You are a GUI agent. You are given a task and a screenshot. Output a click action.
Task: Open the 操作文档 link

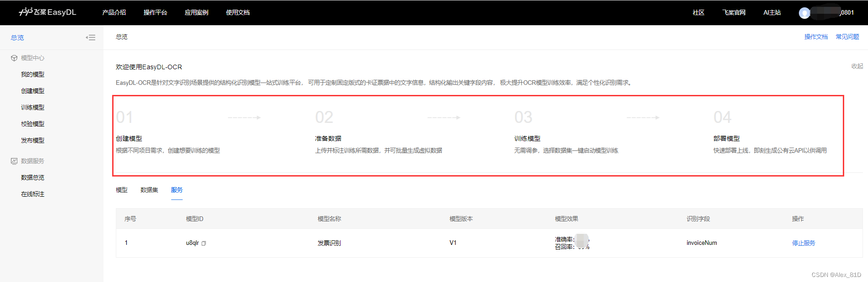coord(816,37)
